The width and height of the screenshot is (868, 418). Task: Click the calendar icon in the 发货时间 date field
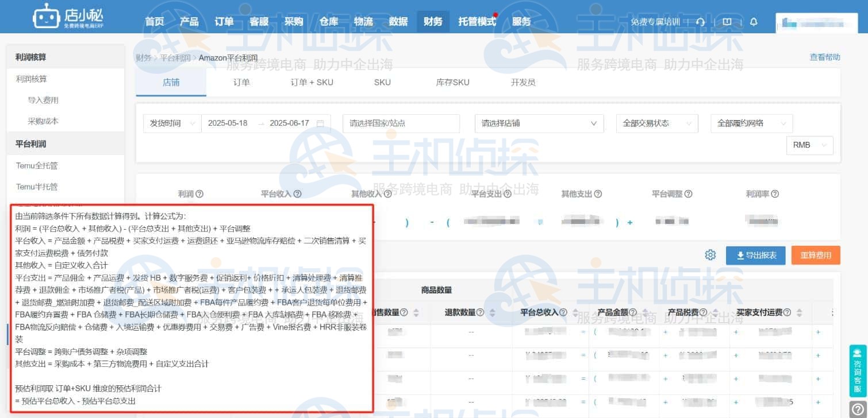click(x=320, y=123)
